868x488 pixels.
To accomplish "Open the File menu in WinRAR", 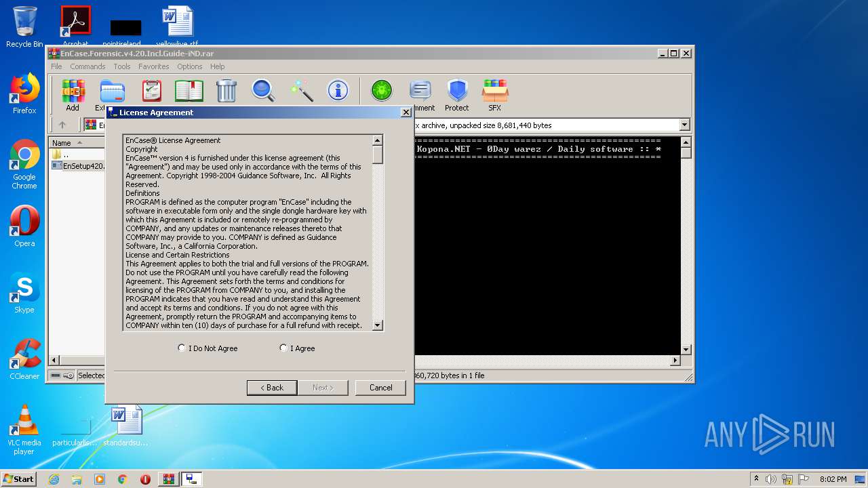I will [x=56, y=66].
